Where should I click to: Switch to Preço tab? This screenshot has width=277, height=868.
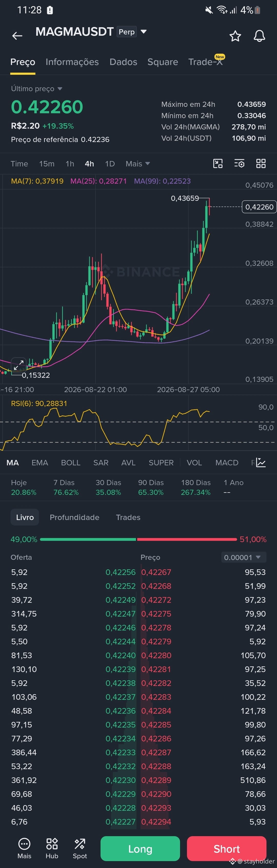[x=23, y=62]
